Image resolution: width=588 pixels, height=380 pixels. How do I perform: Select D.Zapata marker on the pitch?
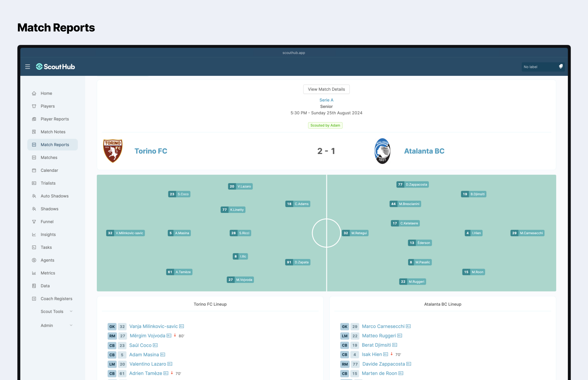[298, 262]
